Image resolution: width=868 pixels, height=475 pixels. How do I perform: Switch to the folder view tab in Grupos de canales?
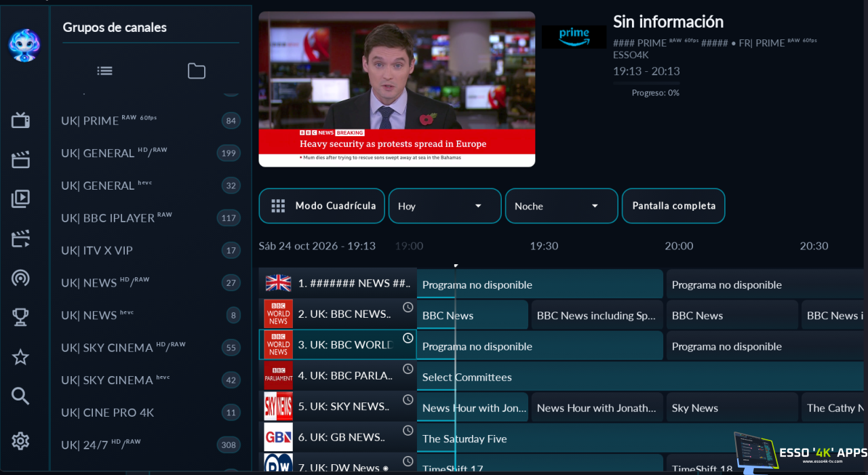point(197,70)
